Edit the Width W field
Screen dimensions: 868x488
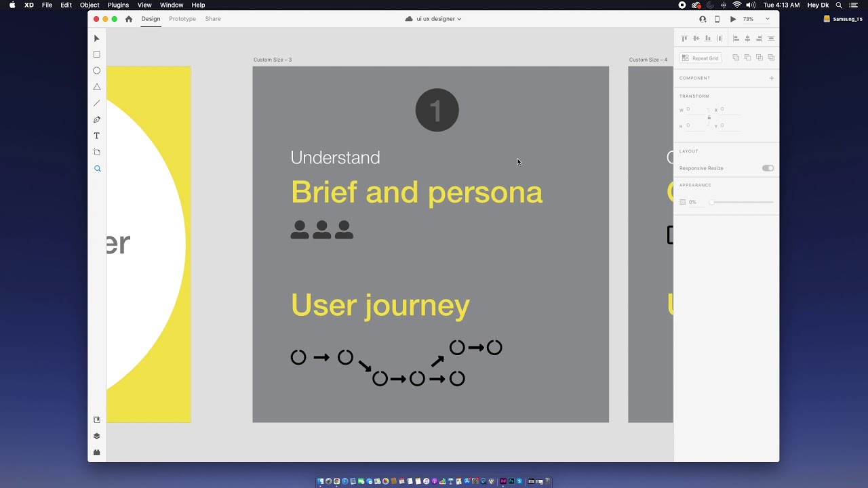point(695,109)
